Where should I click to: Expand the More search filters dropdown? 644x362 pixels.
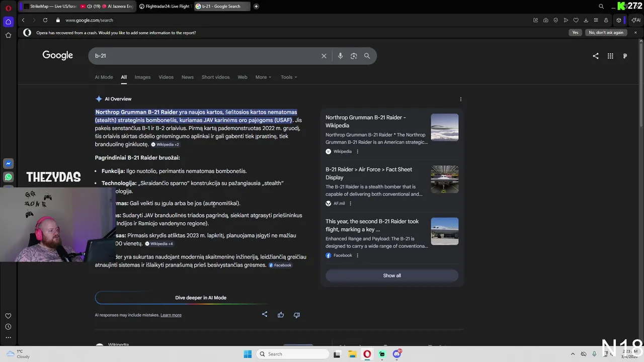(x=263, y=77)
